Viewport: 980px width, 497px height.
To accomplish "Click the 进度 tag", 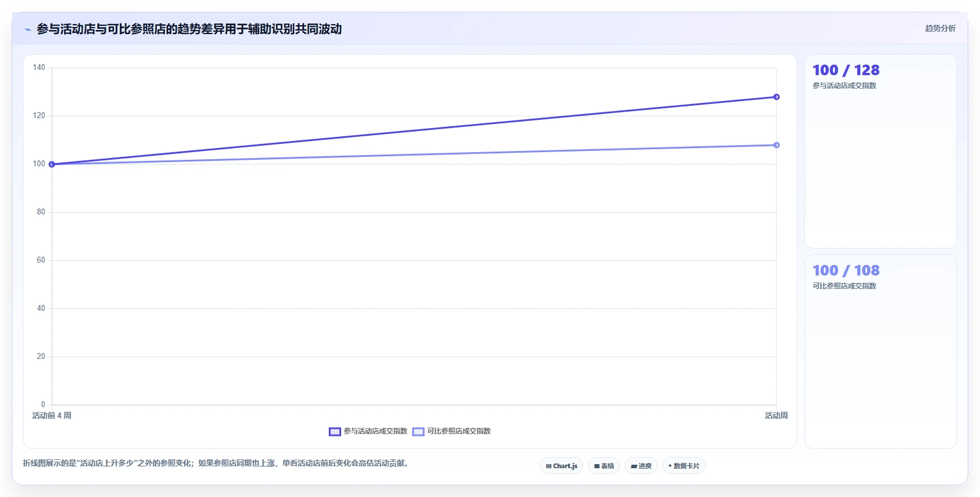I will [641, 466].
